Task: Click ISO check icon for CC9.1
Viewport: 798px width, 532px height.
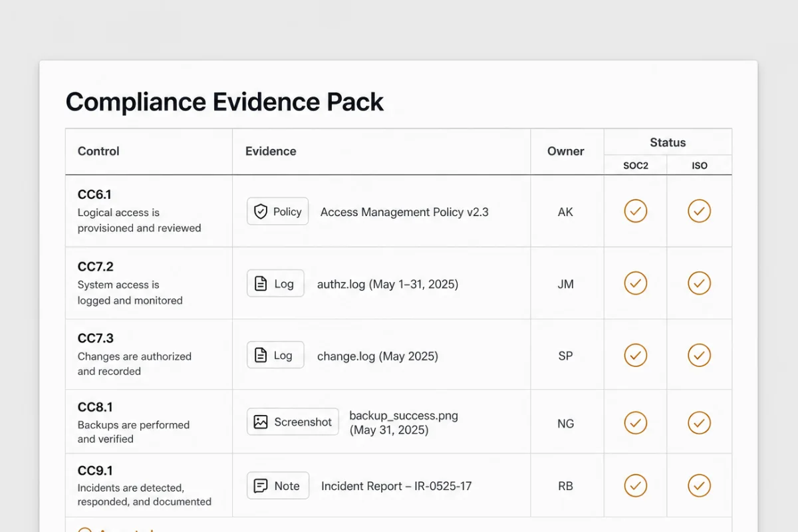Action: click(699, 485)
